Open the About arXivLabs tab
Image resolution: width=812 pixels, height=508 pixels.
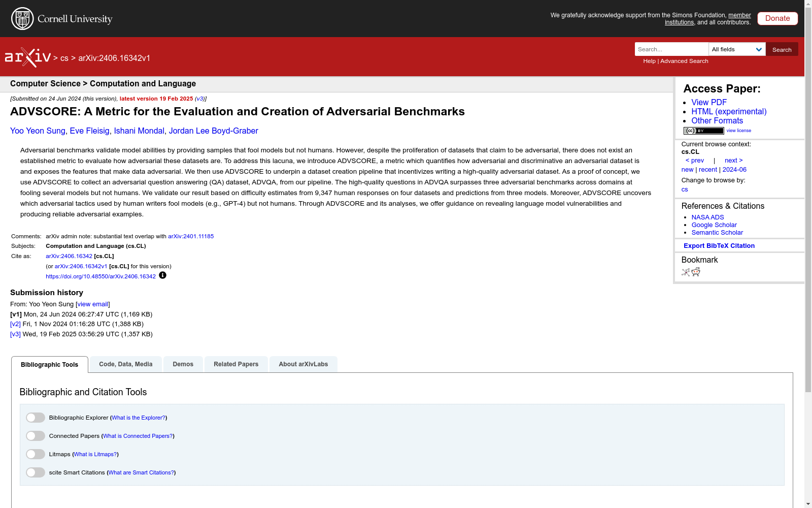click(x=303, y=364)
